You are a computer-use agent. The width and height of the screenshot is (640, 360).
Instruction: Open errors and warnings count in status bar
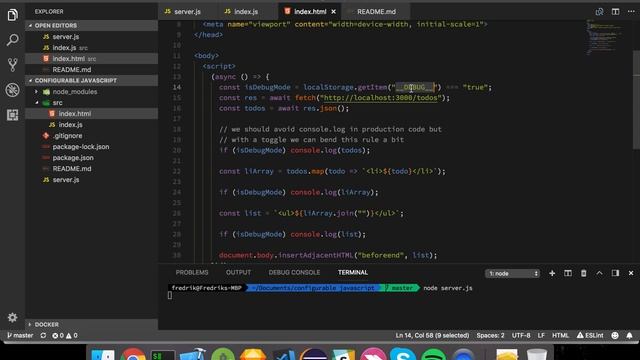(65, 336)
